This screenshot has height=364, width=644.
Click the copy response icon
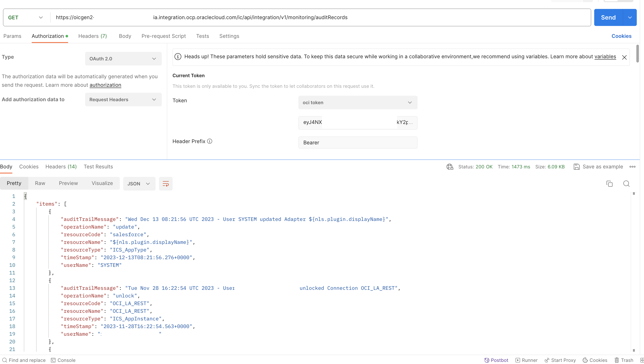pyautogui.click(x=610, y=183)
